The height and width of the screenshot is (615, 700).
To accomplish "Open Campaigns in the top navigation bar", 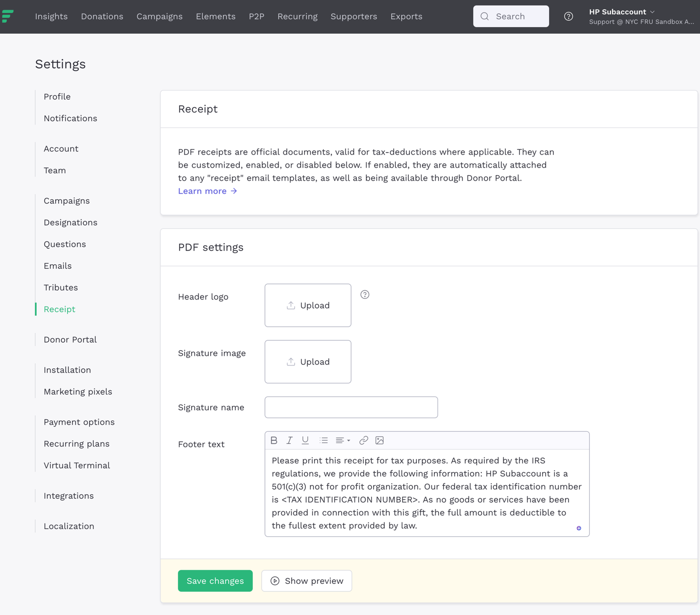I will point(159,17).
